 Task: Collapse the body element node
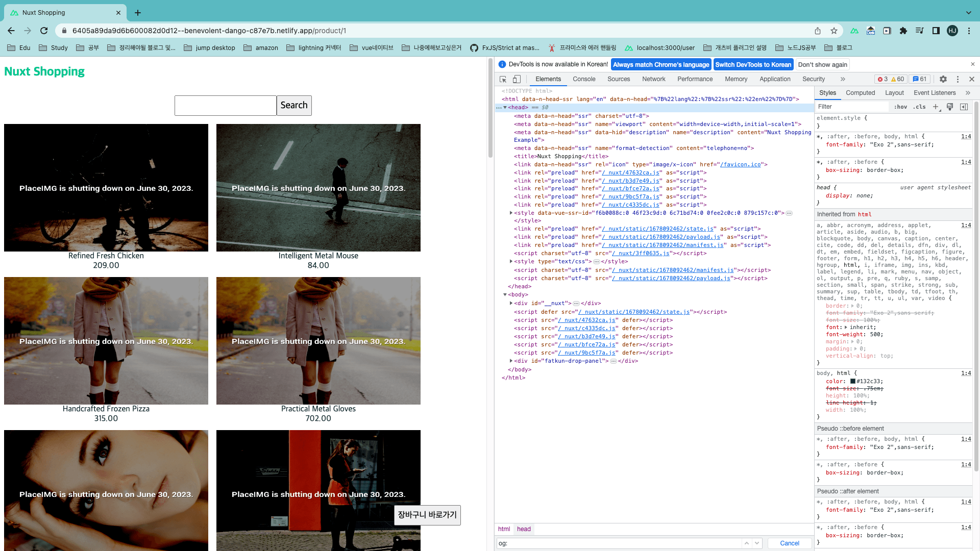click(x=505, y=295)
